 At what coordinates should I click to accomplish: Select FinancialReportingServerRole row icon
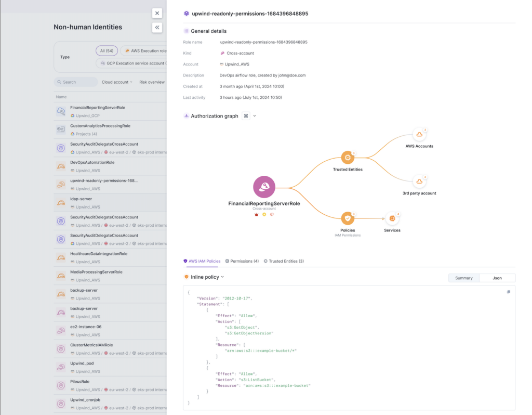pos(61,111)
